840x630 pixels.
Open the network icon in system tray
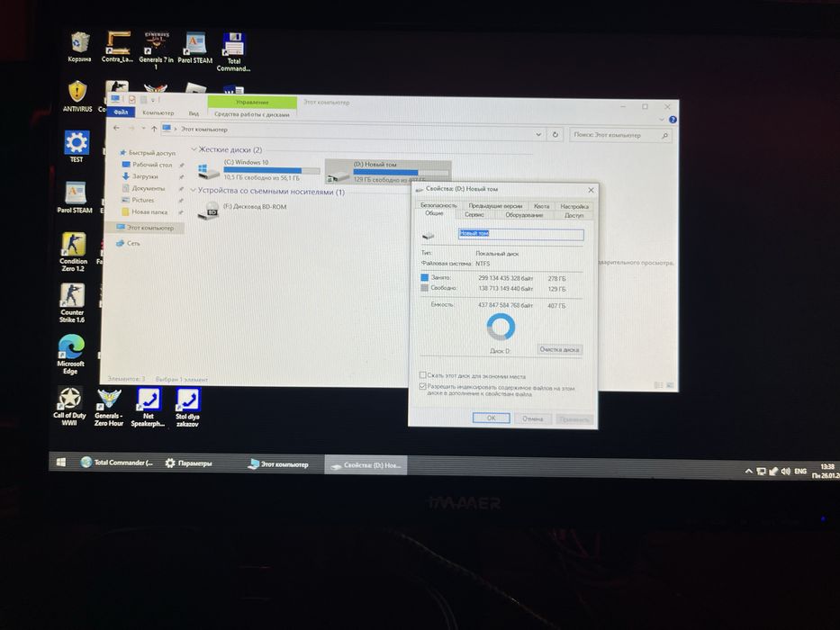point(761,472)
